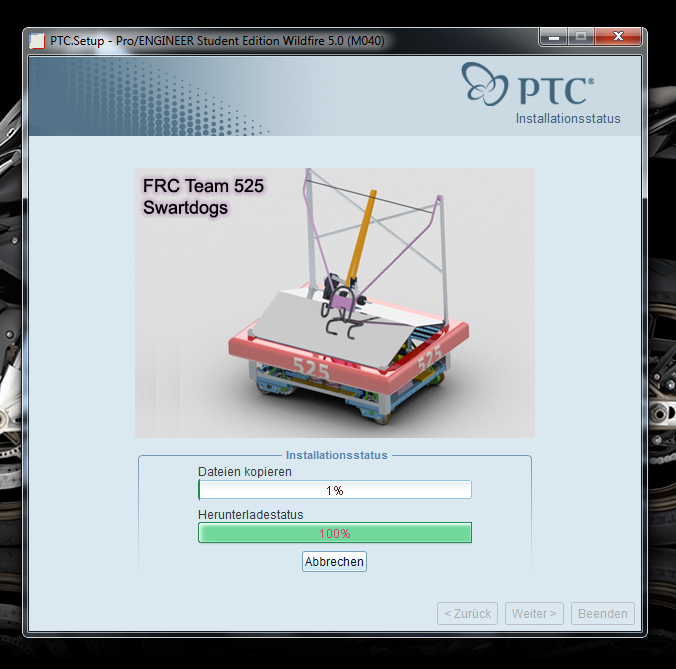
Task: Maximize the PTC.Setup window
Action: pos(581,37)
